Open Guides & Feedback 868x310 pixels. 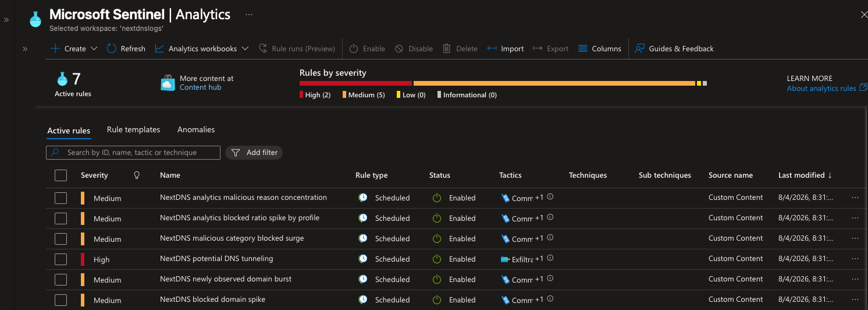[674, 49]
